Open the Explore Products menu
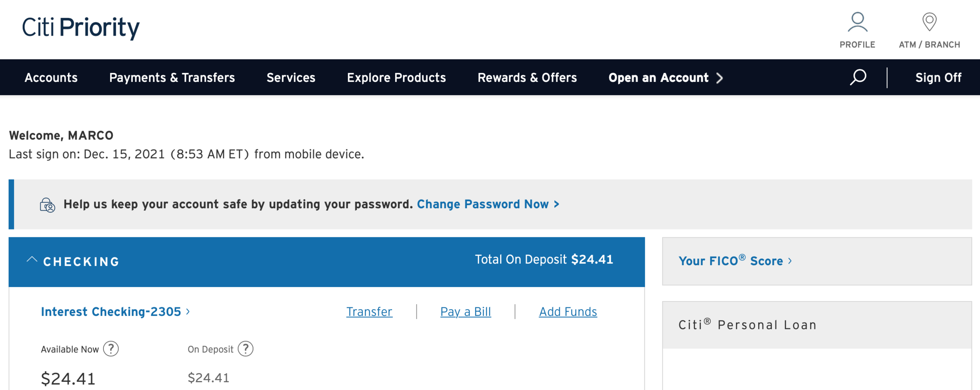980x390 pixels. coord(396,78)
